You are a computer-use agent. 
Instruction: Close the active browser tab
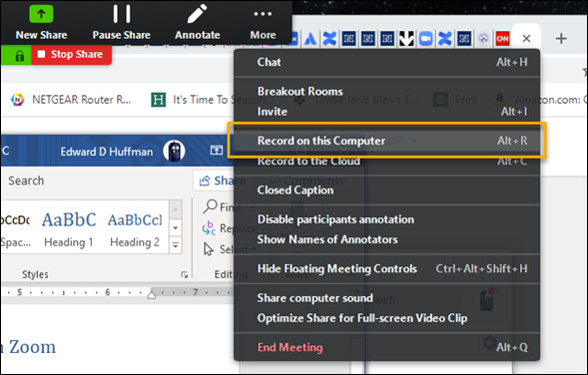coord(526,39)
